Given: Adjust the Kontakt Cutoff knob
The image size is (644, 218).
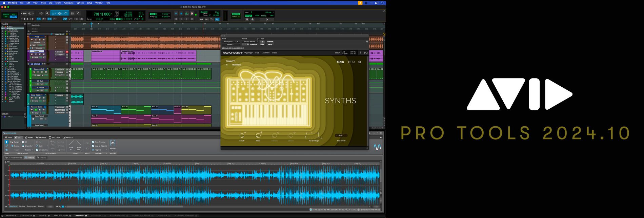Looking at the screenshot, I should point(242,136).
